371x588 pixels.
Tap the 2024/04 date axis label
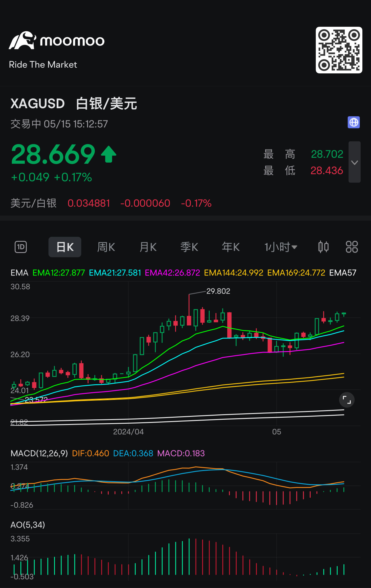pos(128,432)
